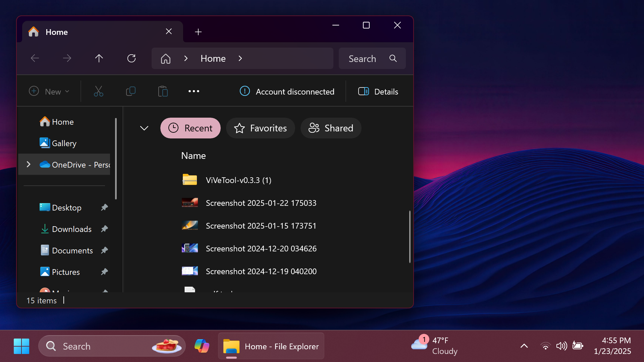This screenshot has height=362, width=644.
Task: Click the Forward navigation arrow
Action: [x=67, y=58]
